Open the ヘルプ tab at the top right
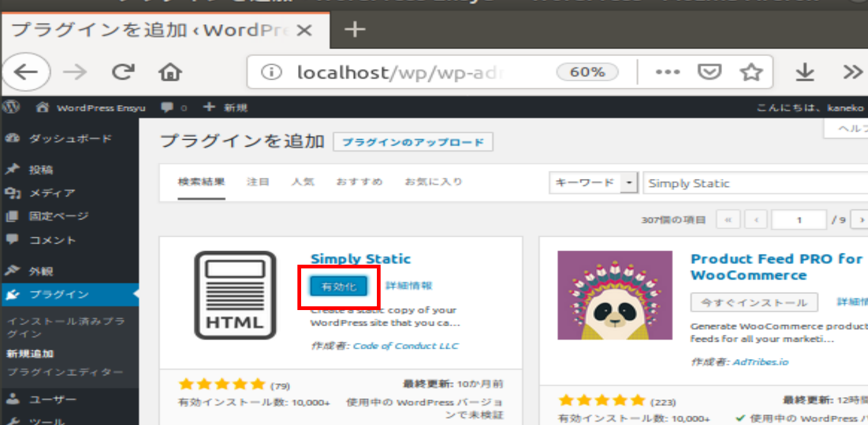The image size is (868, 425). (846, 129)
